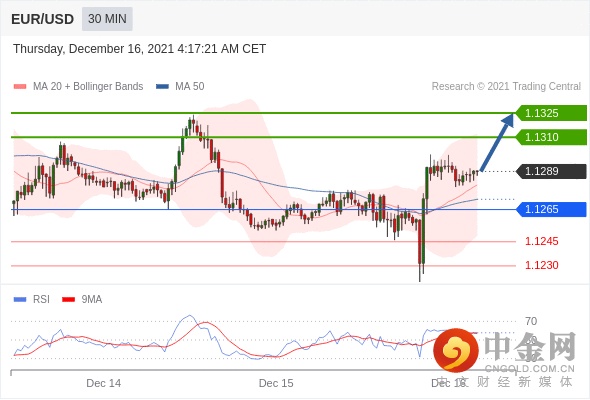
Task: Click the 1.1289 current price tag
Action: [550, 171]
